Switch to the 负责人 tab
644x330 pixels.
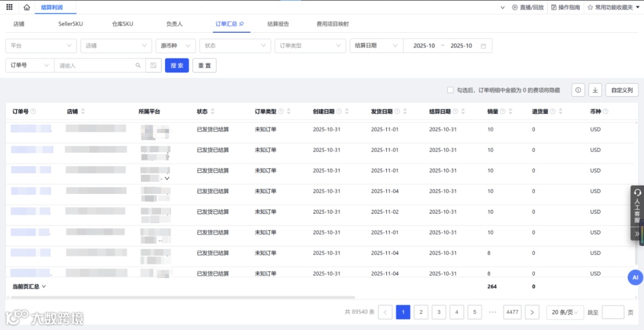click(x=174, y=24)
